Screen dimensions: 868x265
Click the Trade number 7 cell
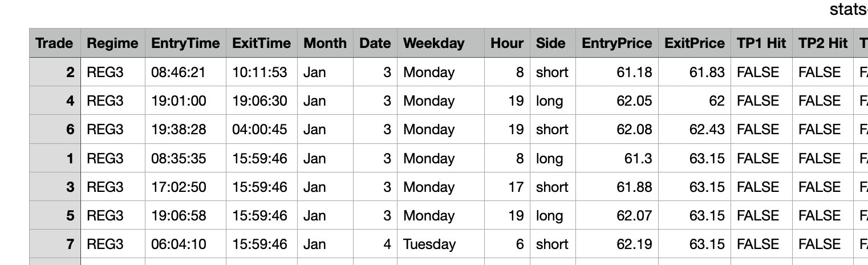pos(70,244)
